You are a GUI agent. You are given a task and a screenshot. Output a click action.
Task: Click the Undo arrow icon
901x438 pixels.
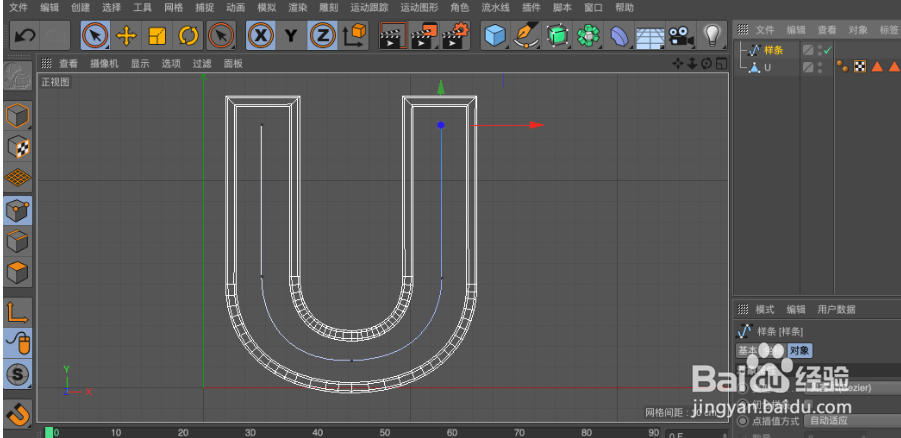pos(25,36)
